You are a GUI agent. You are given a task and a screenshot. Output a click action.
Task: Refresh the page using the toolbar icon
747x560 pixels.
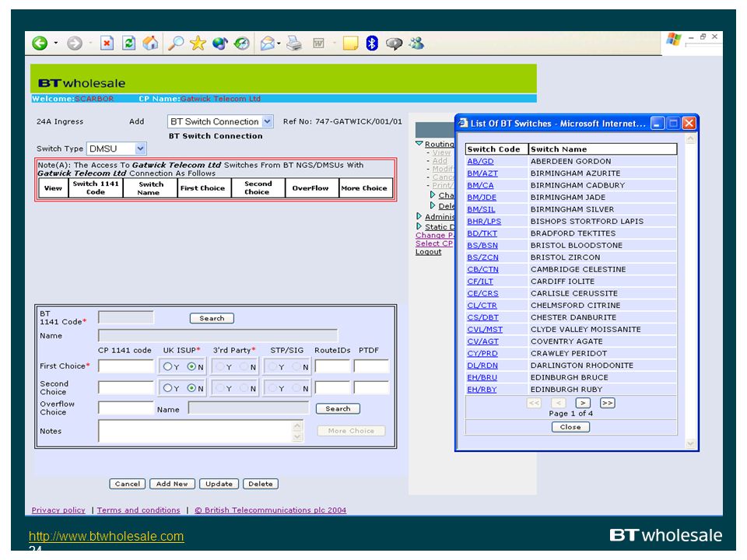pyautogui.click(x=128, y=44)
